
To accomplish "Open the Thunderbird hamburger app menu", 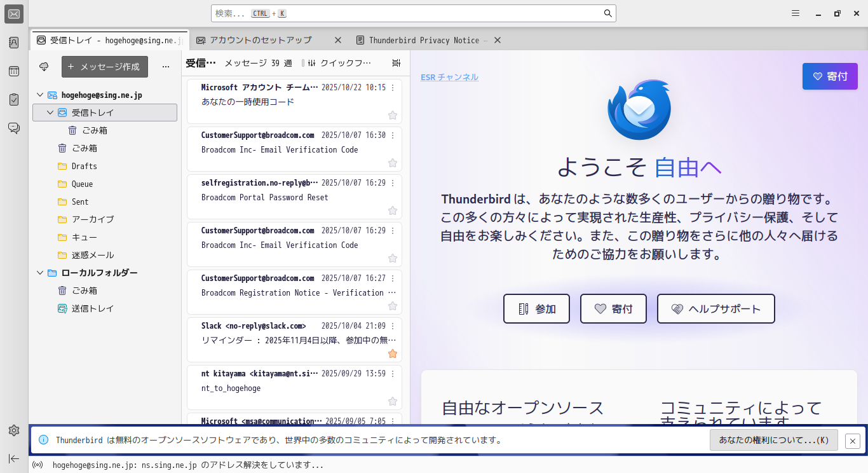I will coord(796,13).
